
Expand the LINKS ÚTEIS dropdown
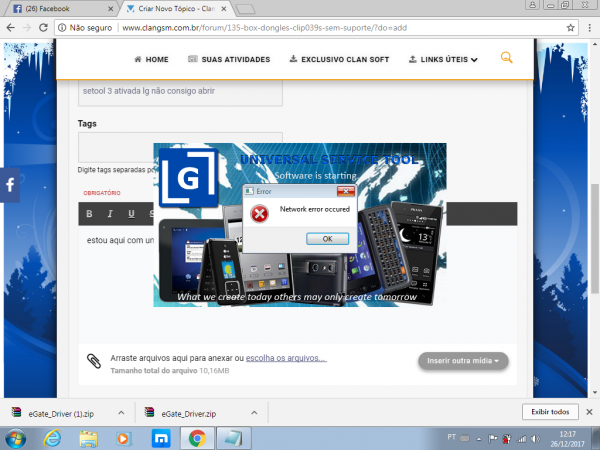(x=443, y=59)
